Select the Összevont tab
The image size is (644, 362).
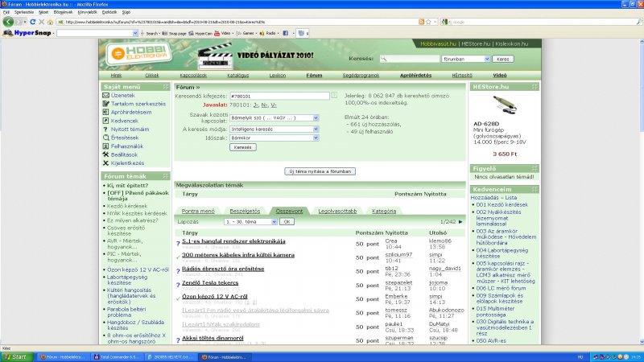pyautogui.click(x=289, y=211)
